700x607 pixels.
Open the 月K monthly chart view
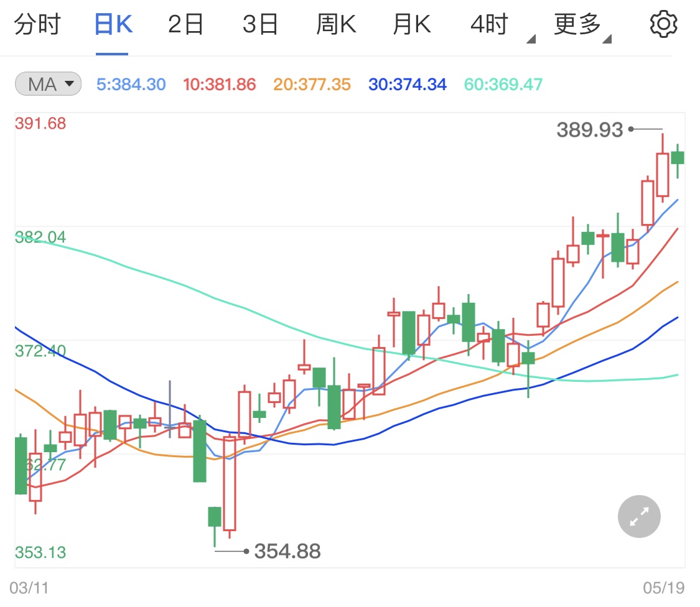click(x=411, y=24)
